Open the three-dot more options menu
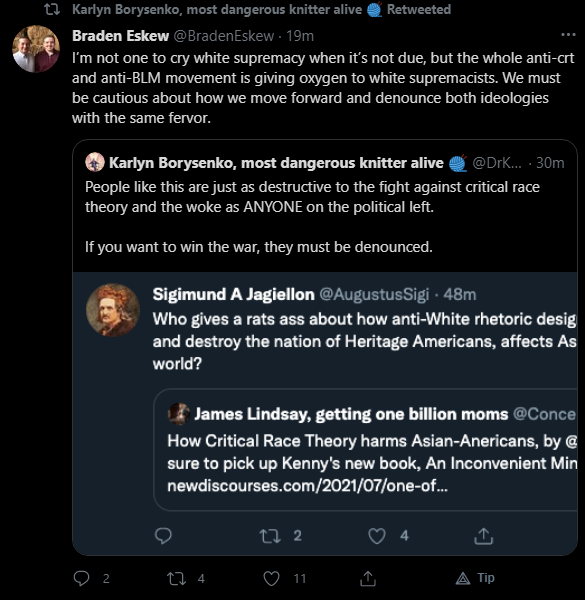 tap(568, 35)
